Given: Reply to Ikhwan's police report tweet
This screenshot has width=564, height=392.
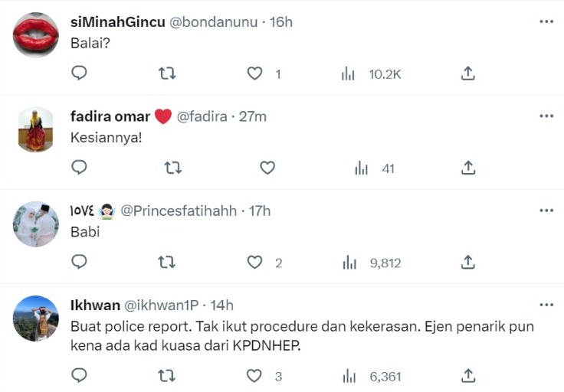Looking at the screenshot, I should point(79,375).
